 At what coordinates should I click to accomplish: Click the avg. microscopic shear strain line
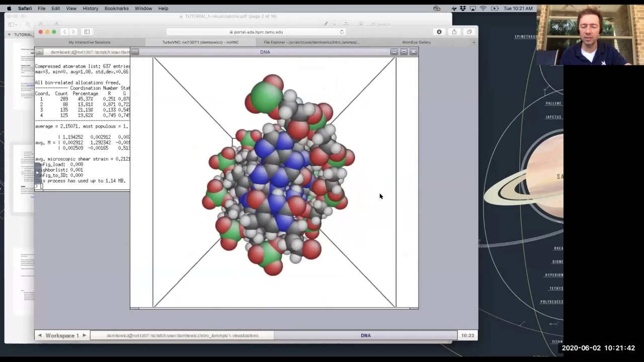coord(82,159)
